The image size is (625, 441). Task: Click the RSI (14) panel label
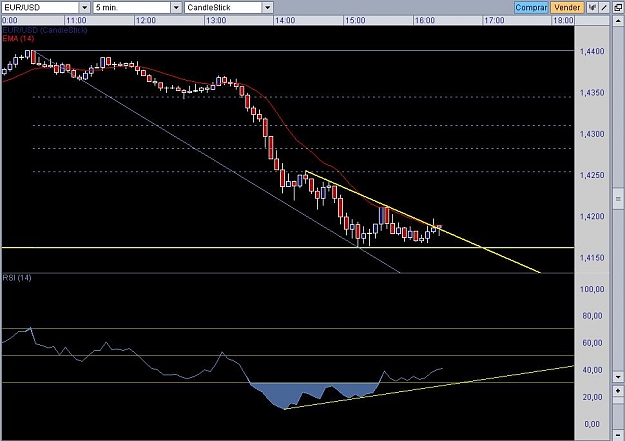click(17, 278)
